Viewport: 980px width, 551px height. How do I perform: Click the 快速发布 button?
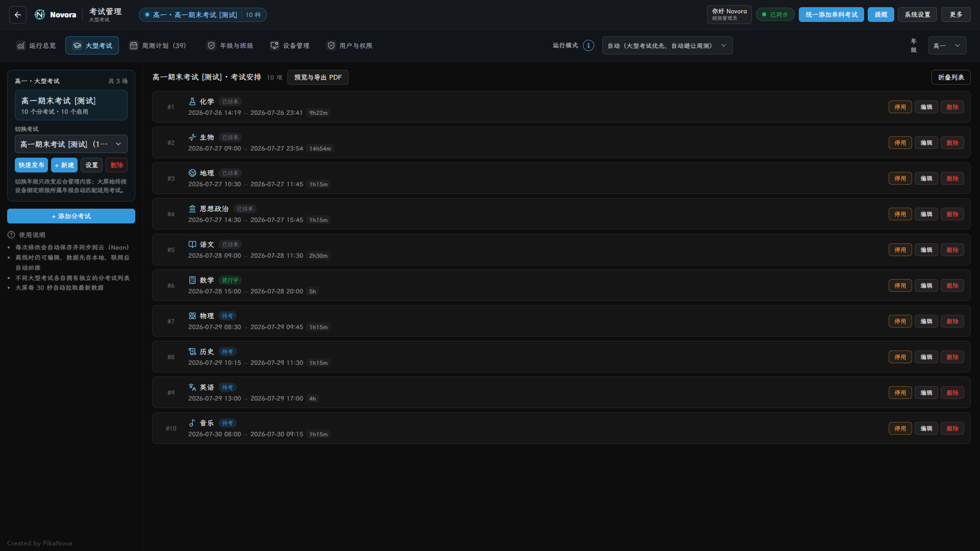[x=31, y=165]
